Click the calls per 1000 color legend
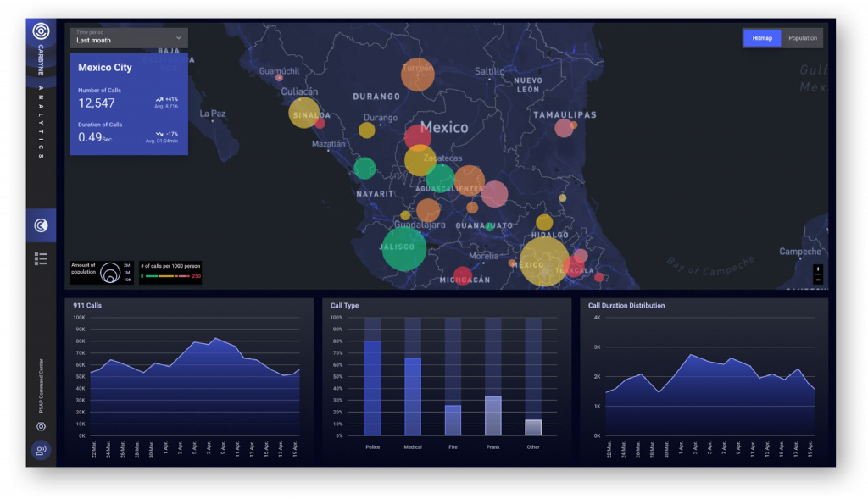 (170, 273)
